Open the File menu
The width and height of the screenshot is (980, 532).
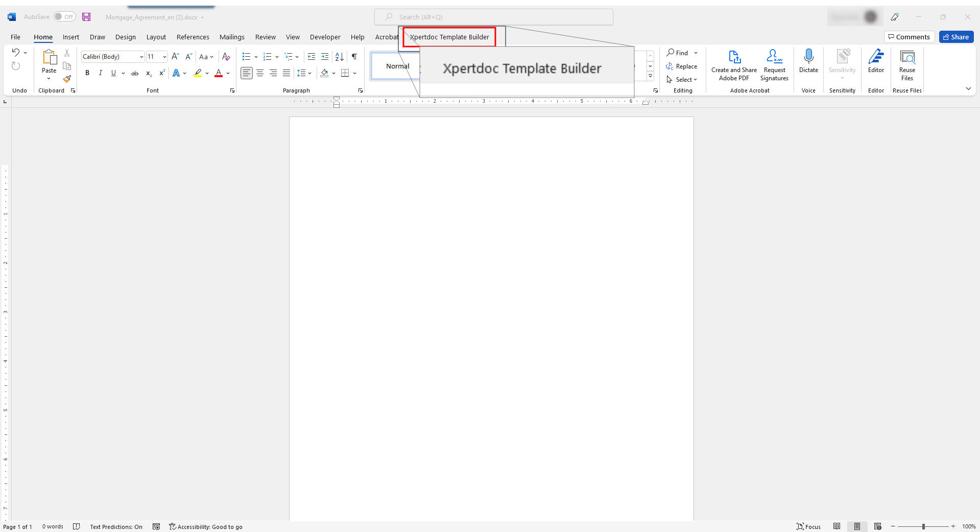coord(16,37)
